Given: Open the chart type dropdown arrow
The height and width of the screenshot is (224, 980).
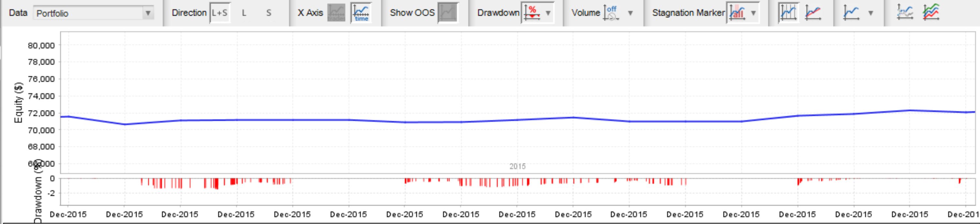Looking at the screenshot, I should coord(870,13).
